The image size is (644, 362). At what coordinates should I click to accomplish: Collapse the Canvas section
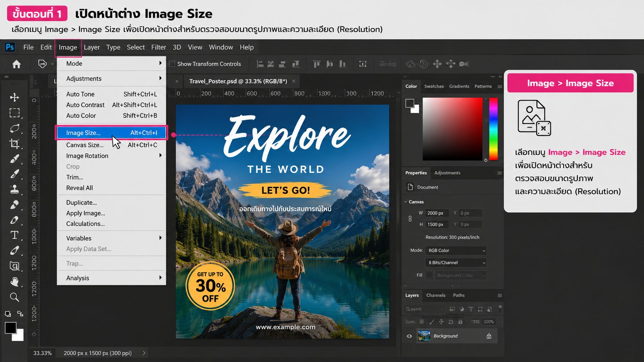tap(406, 202)
